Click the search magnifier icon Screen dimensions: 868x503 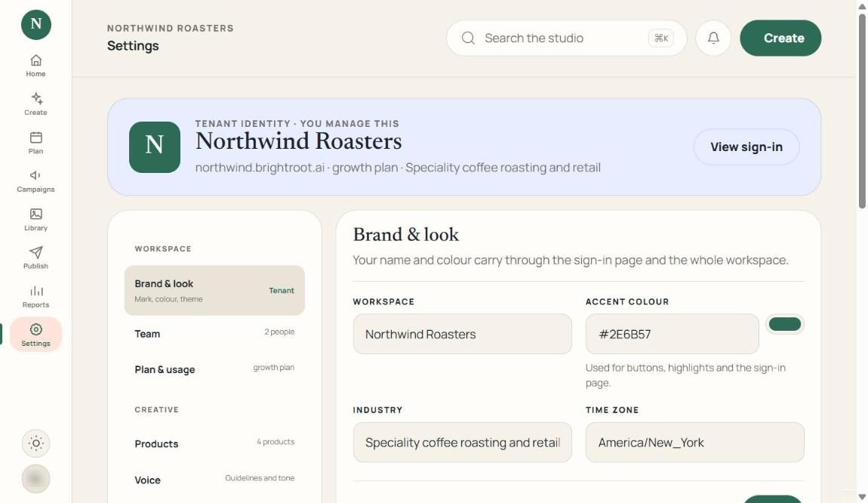coord(468,38)
